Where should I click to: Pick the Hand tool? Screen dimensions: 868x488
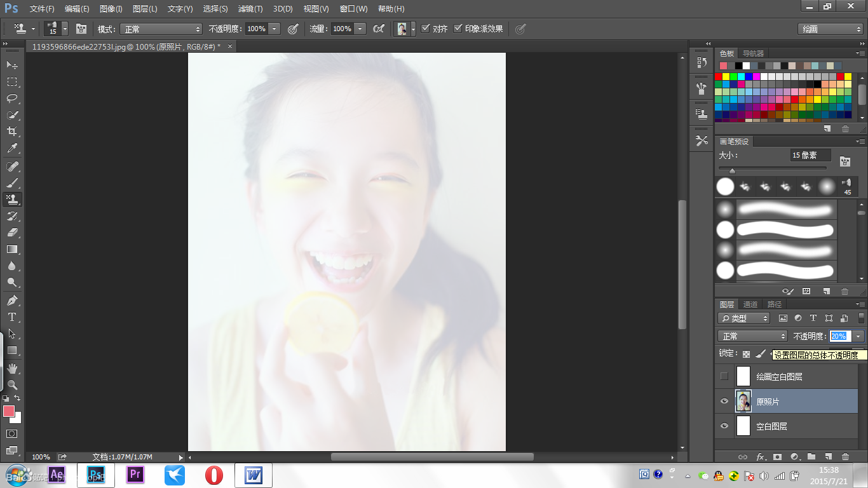point(12,369)
